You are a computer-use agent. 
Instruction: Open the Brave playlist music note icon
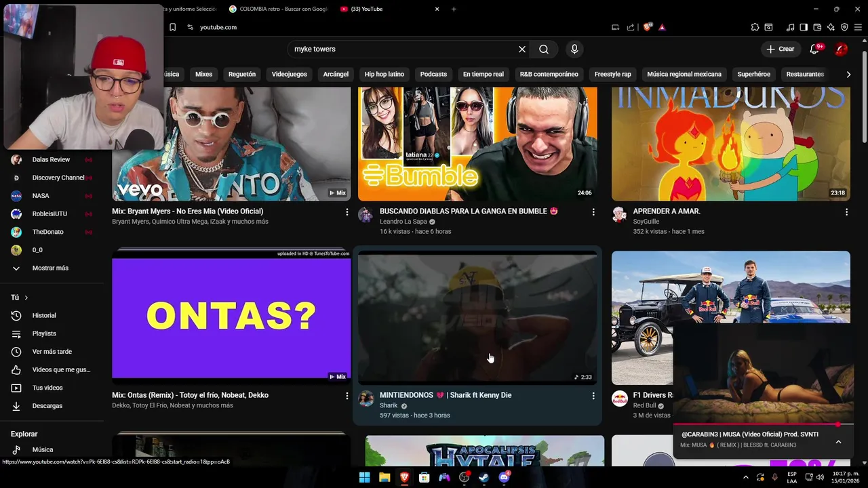coord(790,27)
